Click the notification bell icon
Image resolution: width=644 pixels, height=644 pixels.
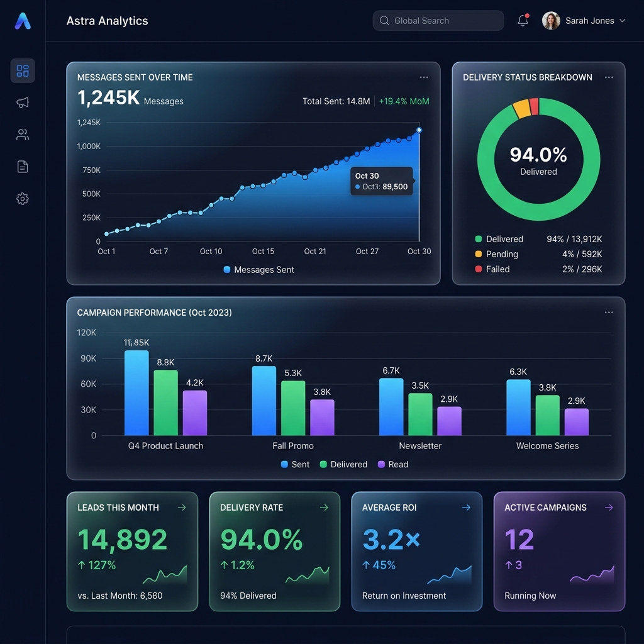523,21
